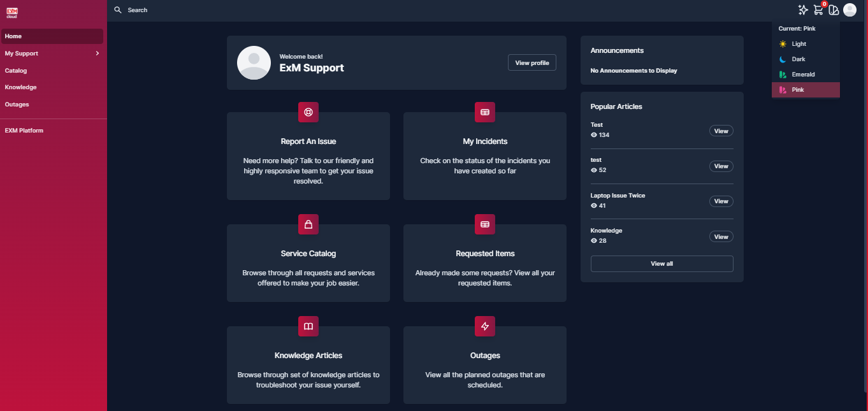Click the My Incidents ticket icon
The image size is (868, 411).
485,112
